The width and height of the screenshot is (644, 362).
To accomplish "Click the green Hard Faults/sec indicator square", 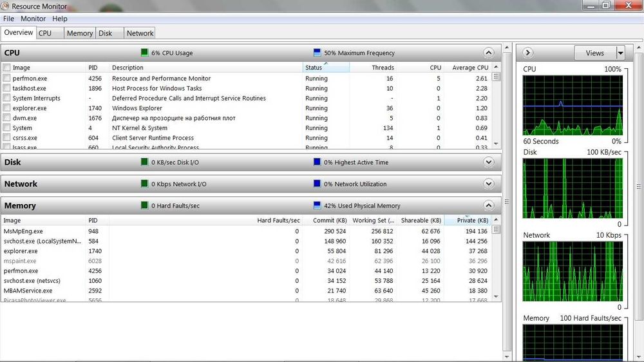I will (x=144, y=205).
